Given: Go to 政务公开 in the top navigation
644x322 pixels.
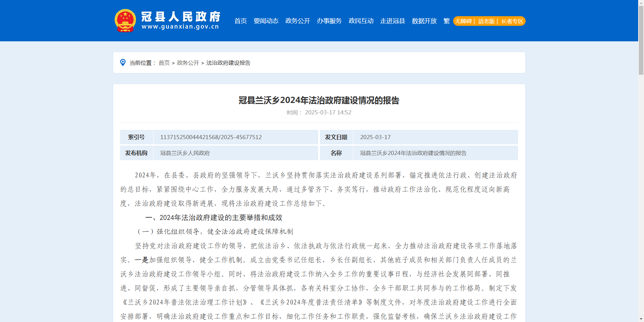Looking at the screenshot, I should [298, 21].
